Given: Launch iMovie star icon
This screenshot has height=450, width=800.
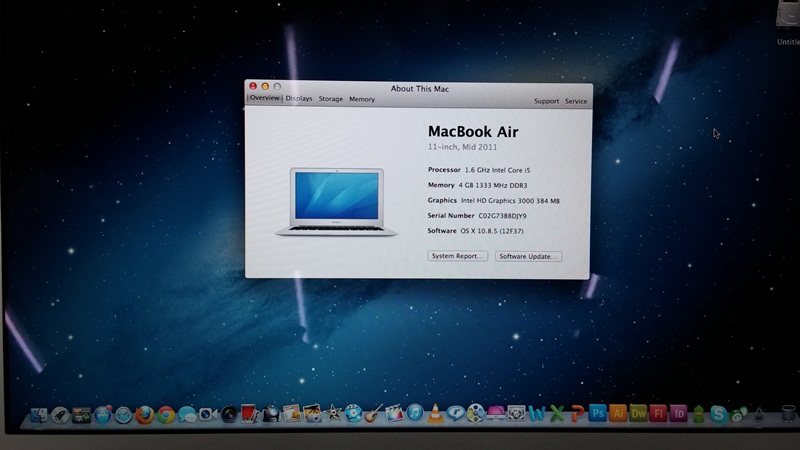Looking at the screenshot, I should click(x=333, y=412).
